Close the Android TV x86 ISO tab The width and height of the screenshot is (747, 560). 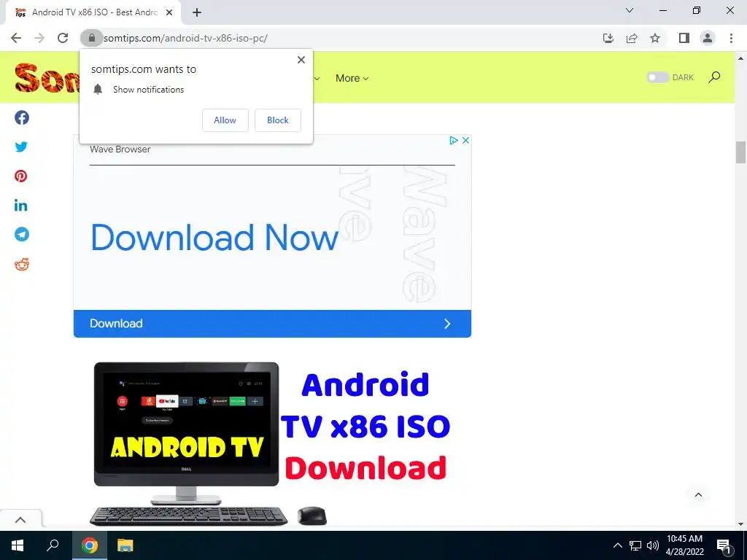[x=169, y=12]
